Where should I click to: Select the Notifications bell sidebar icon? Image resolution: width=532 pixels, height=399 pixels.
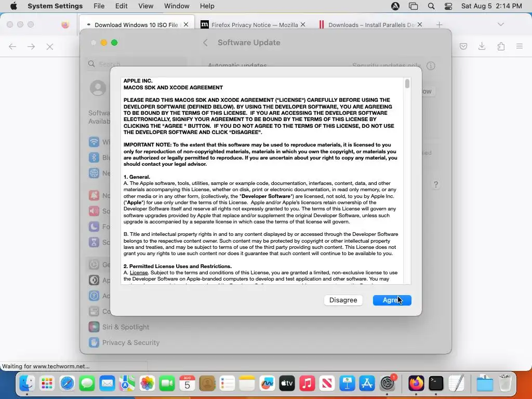pyautogui.click(x=94, y=195)
